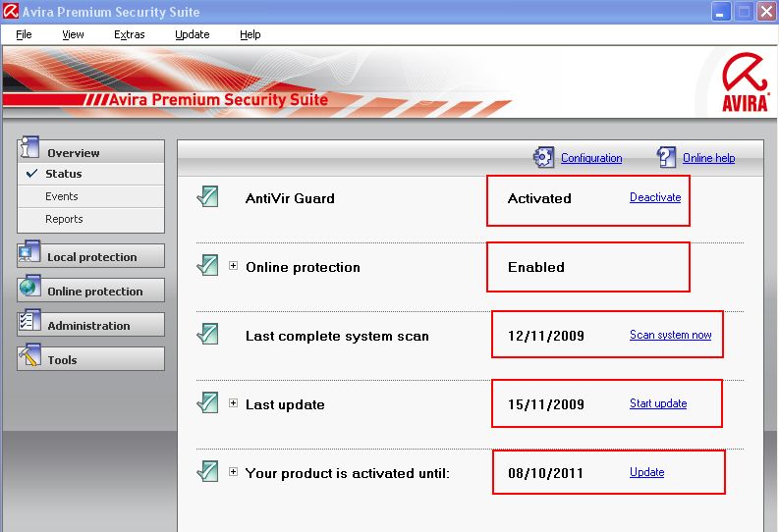Open the Configuration link
779x532 pixels.
591,158
